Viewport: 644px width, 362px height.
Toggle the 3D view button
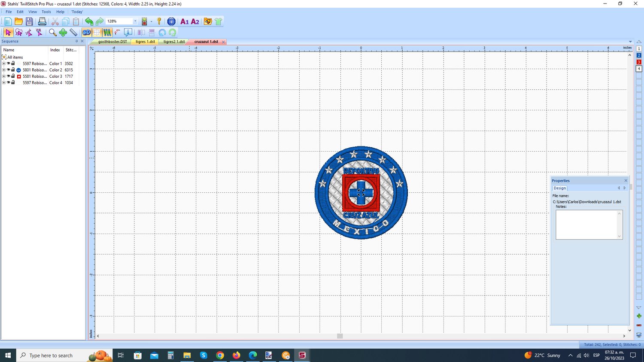point(86,32)
